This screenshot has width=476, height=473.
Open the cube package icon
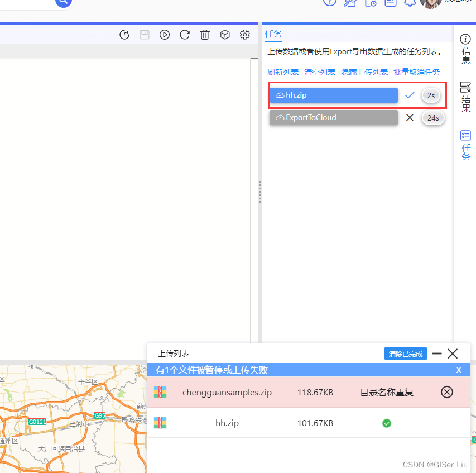click(x=225, y=35)
